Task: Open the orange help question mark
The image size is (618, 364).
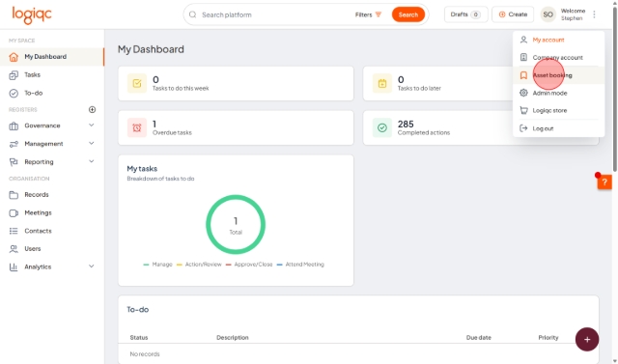Action: pos(604,182)
